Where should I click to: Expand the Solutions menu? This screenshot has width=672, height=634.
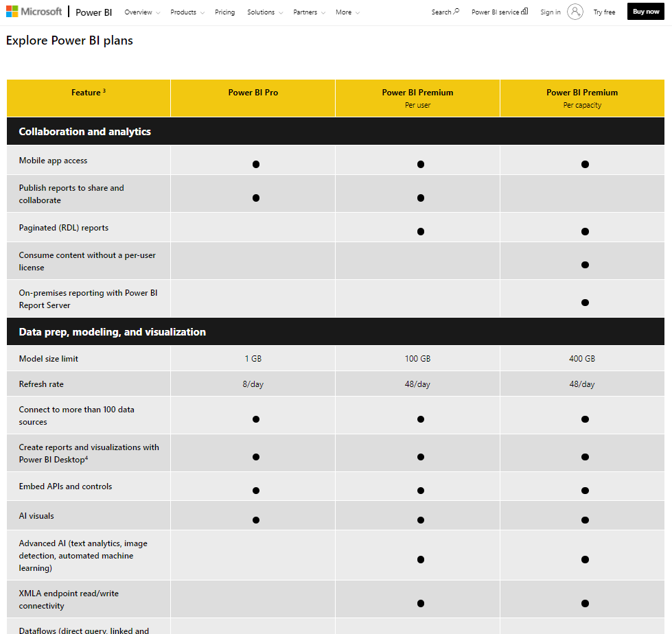point(265,12)
